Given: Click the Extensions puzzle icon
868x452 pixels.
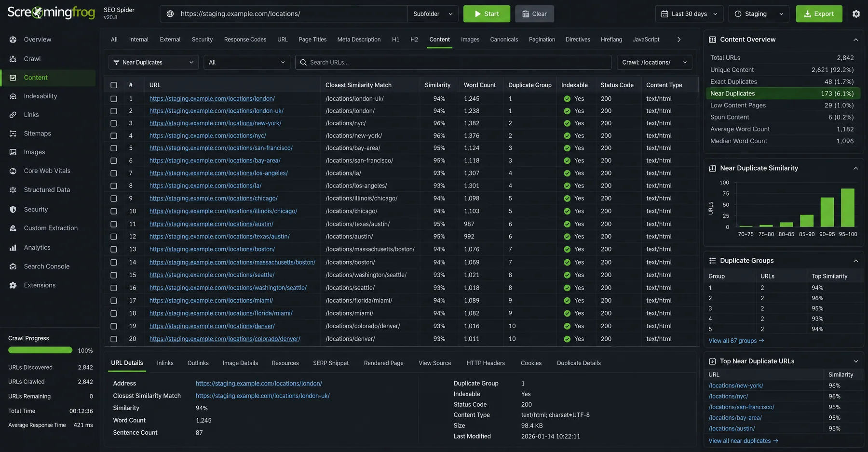Looking at the screenshot, I should pyautogui.click(x=13, y=285).
